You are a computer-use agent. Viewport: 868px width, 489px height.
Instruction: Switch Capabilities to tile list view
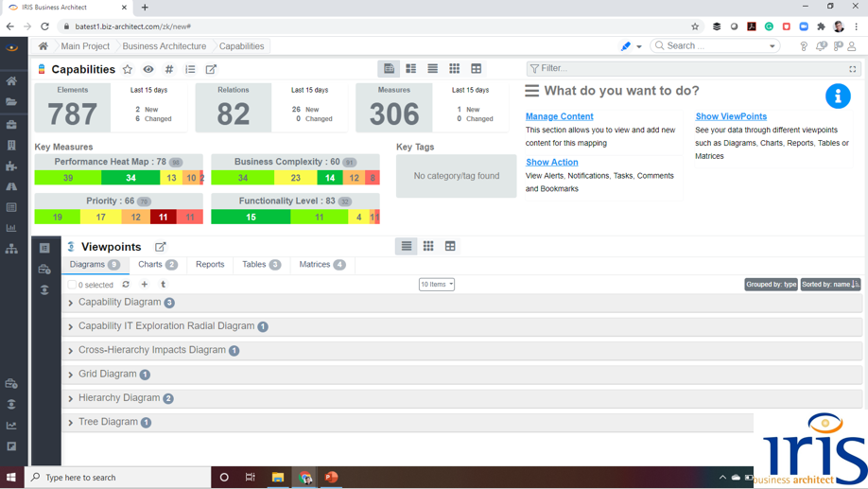tap(410, 69)
